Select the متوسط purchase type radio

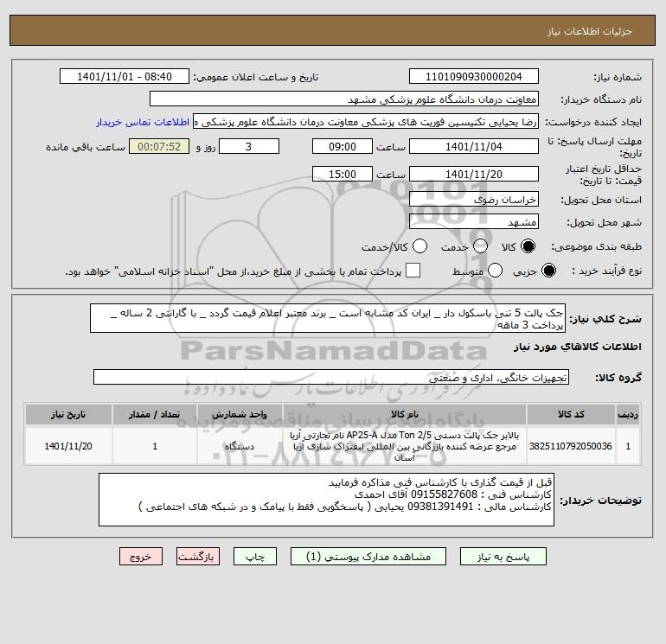pos(496,271)
